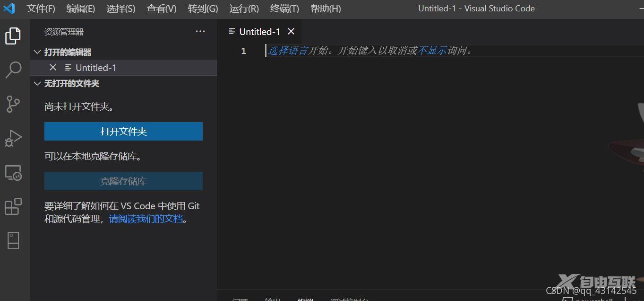The height and width of the screenshot is (301, 644).
Task: Open the 终端(T) menu
Action: 284,9
